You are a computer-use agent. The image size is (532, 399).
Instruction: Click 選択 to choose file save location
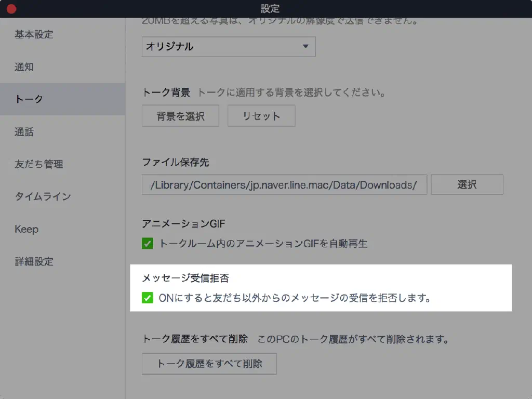(467, 184)
